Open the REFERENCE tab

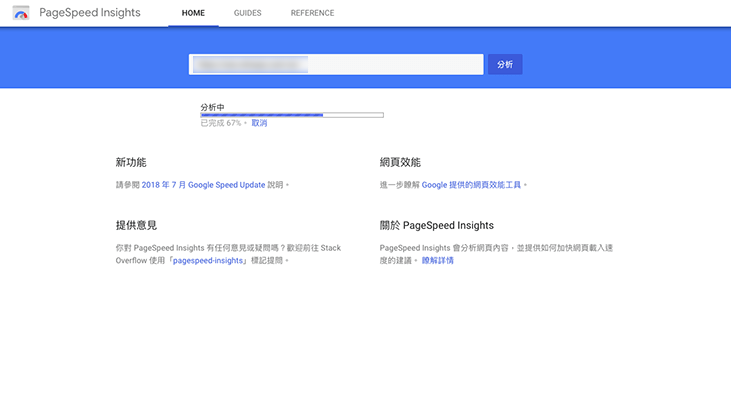pyautogui.click(x=312, y=13)
